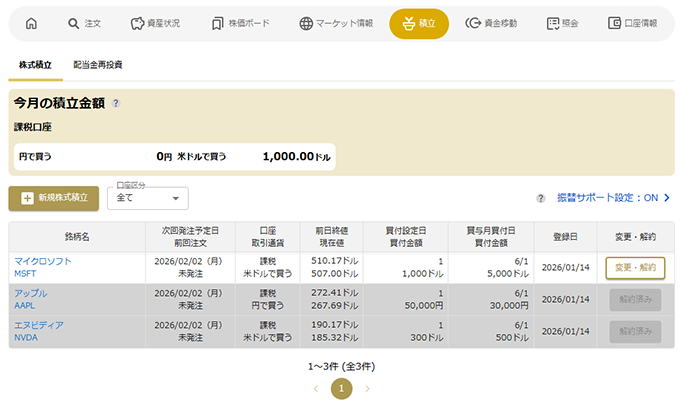Open 振替サポート設定：ON link
This screenshot has width=680, height=402.
click(x=608, y=198)
